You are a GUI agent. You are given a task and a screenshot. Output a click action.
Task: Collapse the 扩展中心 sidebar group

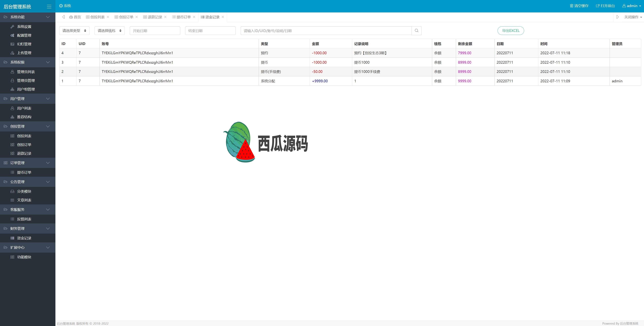[x=28, y=248]
